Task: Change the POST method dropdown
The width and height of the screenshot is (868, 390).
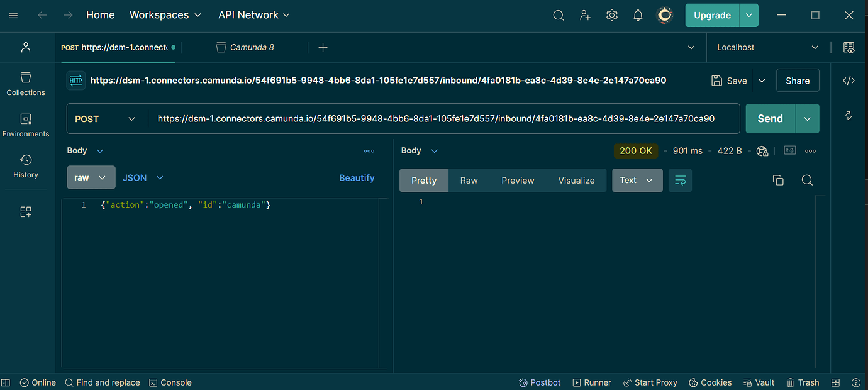Action: coord(105,119)
